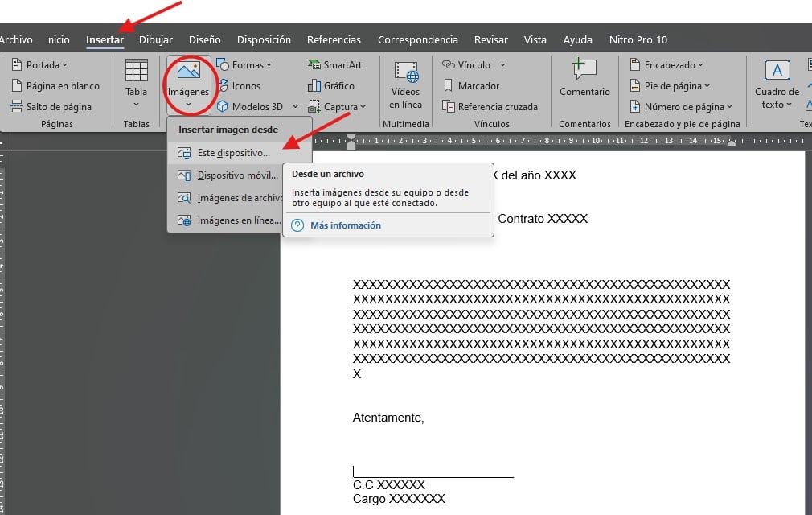Expand the Encabezado dropdown arrow
812x515 pixels.
pyautogui.click(x=701, y=65)
